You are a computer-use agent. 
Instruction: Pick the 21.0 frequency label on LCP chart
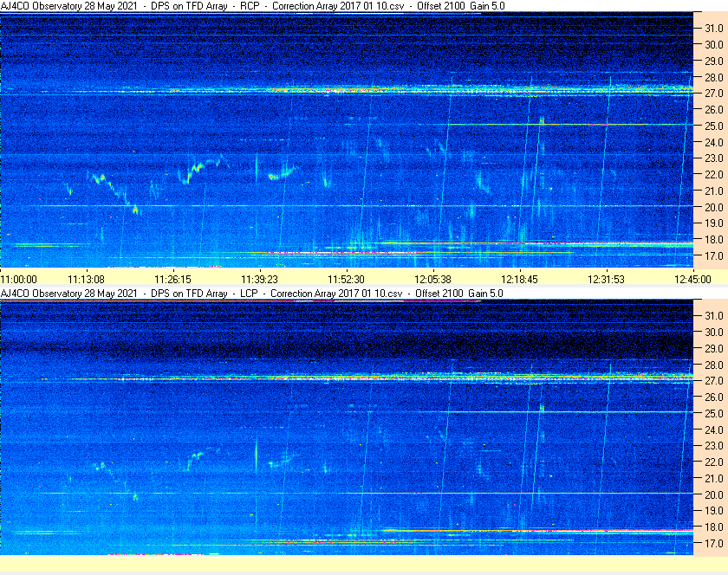pyautogui.click(x=714, y=479)
